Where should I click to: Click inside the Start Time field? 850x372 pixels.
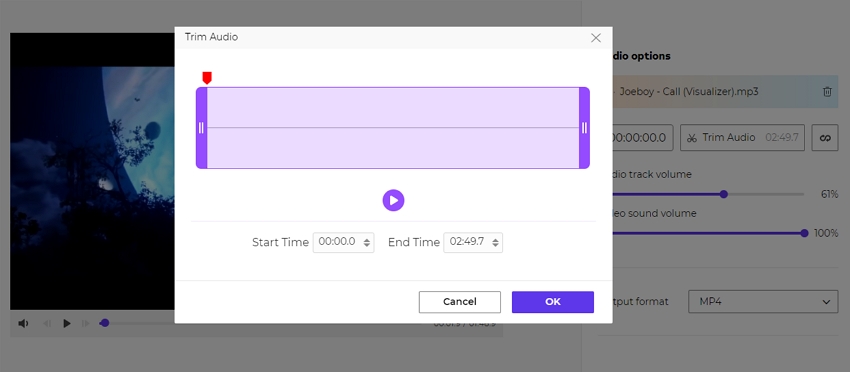[338, 242]
